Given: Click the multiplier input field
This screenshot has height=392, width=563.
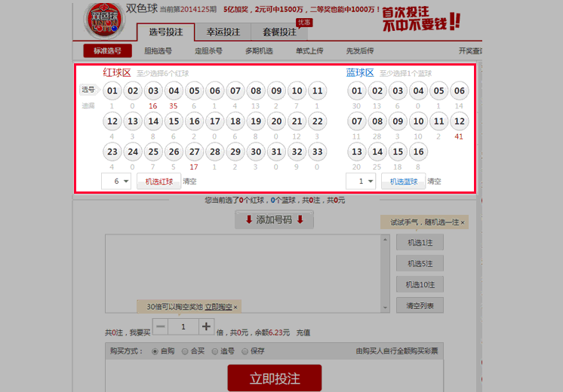Looking at the screenshot, I should pyautogui.click(x=183, y=326).
